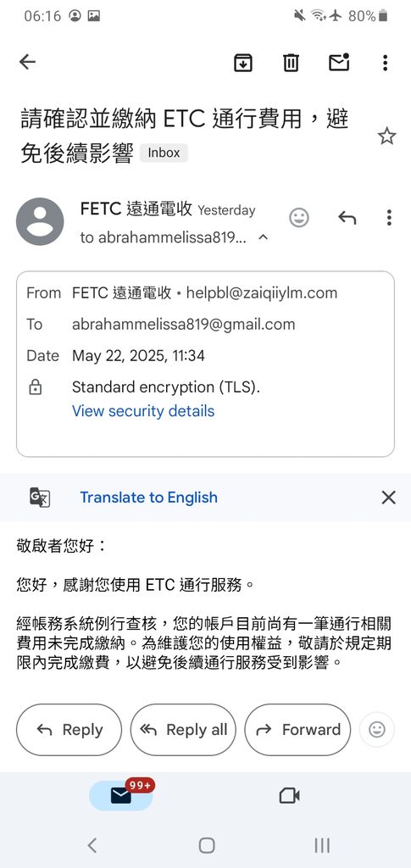Tap the Forward button

point(297,730)
